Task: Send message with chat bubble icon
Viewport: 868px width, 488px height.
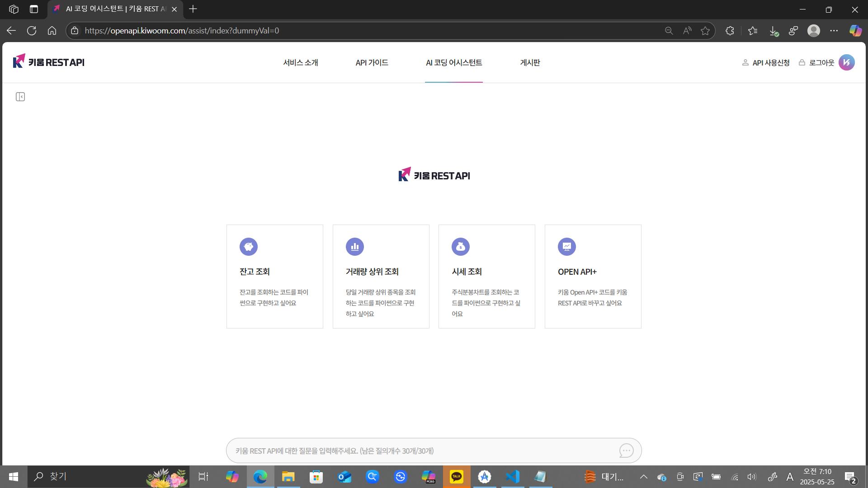Action: (626, 450)
